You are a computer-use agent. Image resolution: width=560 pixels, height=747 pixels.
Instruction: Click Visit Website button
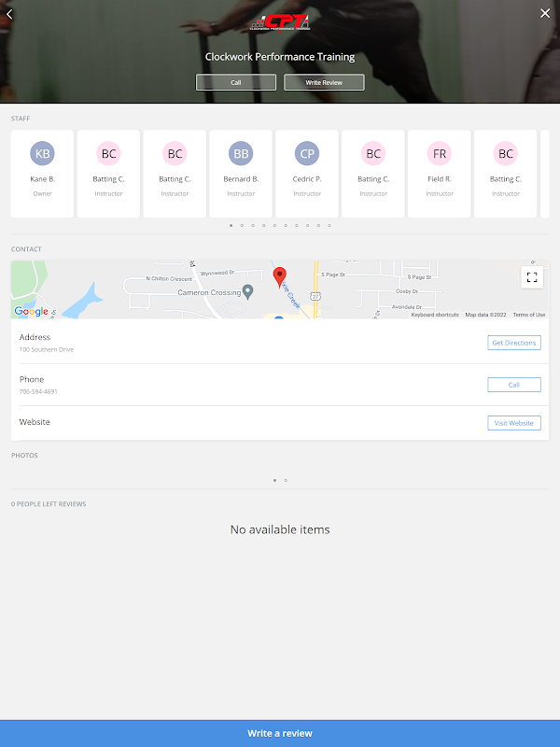(514, 423)
